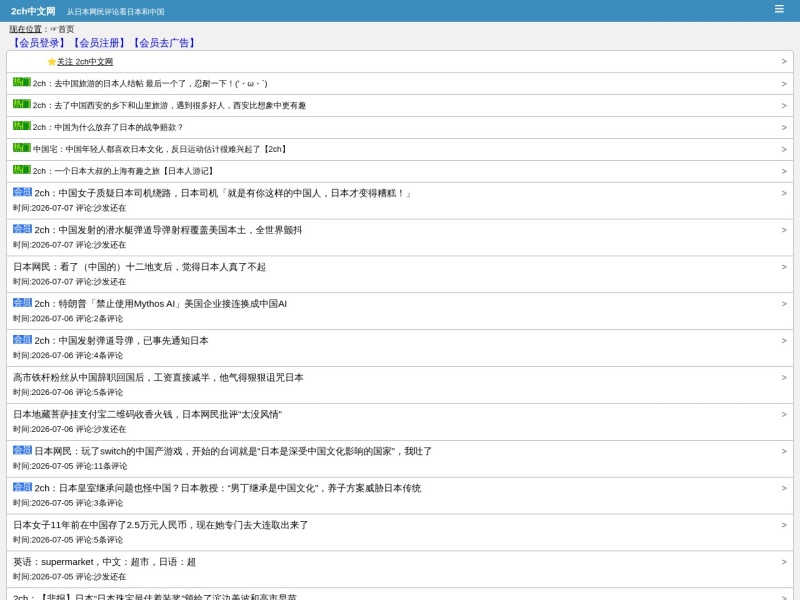Open the 会员去广告 link
Image resolution: width=800 pixels, height=600 pixels.
(164, 43)
